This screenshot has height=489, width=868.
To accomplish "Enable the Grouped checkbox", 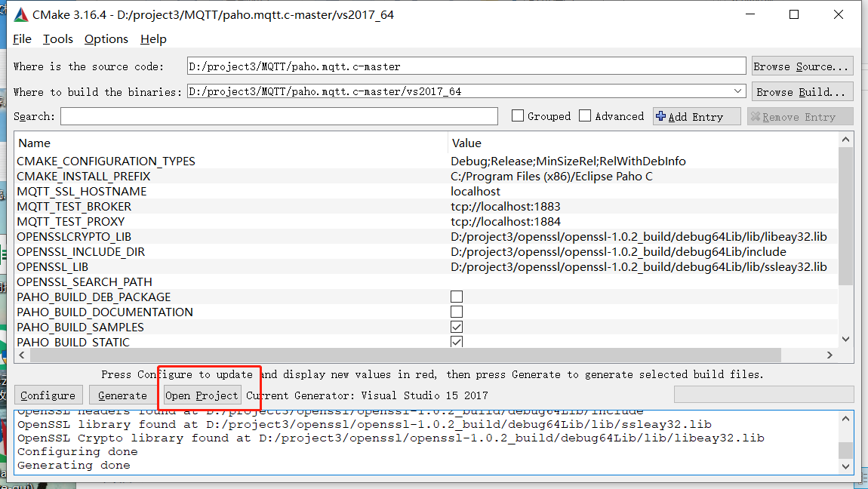I will (x=518, y=115).
